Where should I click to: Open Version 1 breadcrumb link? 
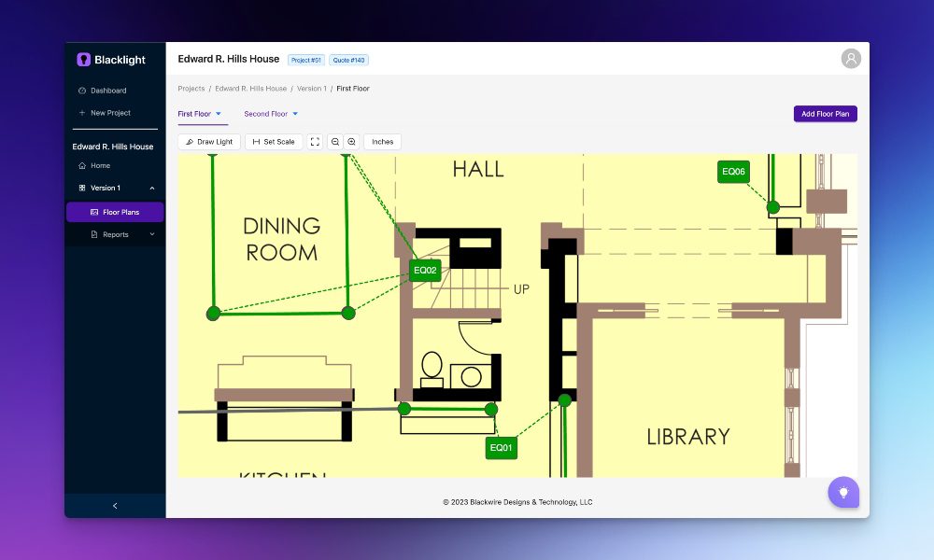coord(312,89)
